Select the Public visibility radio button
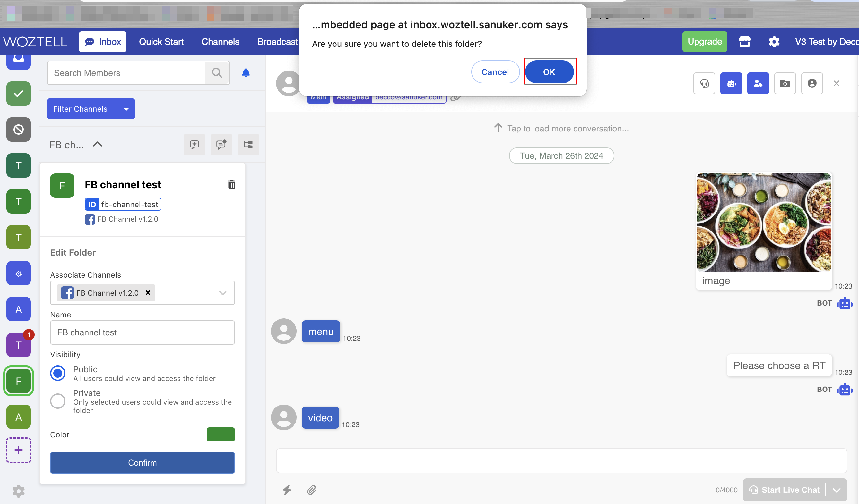The image size is (859, 504). coord(57,373)
